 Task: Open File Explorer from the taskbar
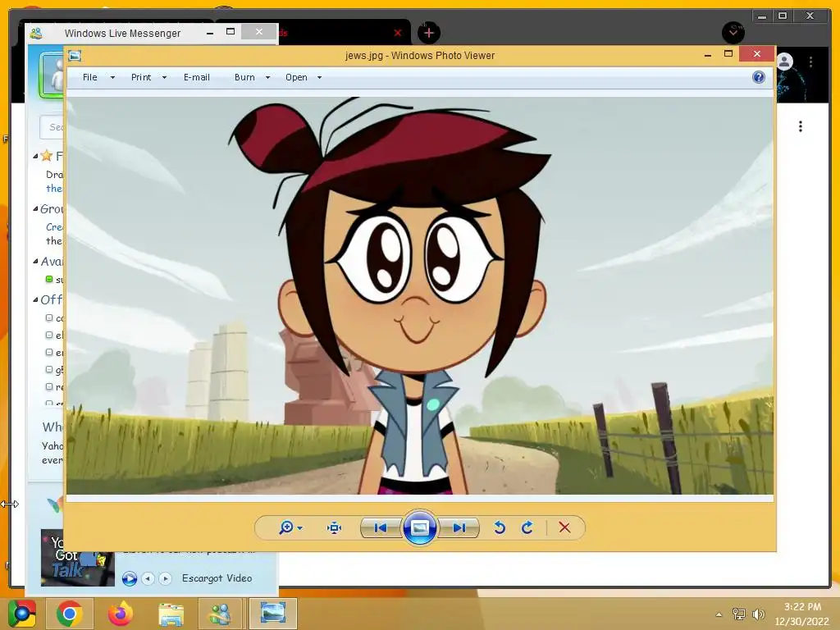(x=171, y=614)
